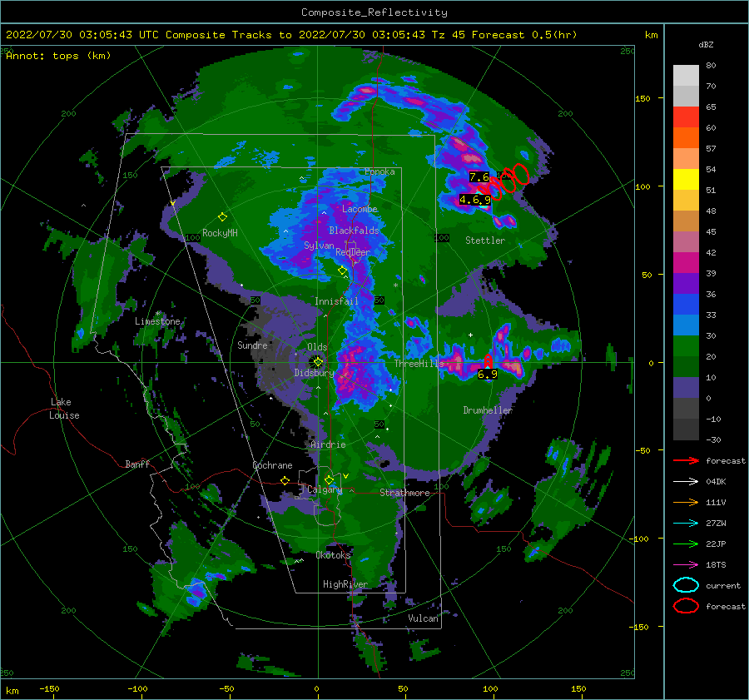Click the RockyMH label
The width and height of the screenshot is (749, 700).
click(220, 233)
